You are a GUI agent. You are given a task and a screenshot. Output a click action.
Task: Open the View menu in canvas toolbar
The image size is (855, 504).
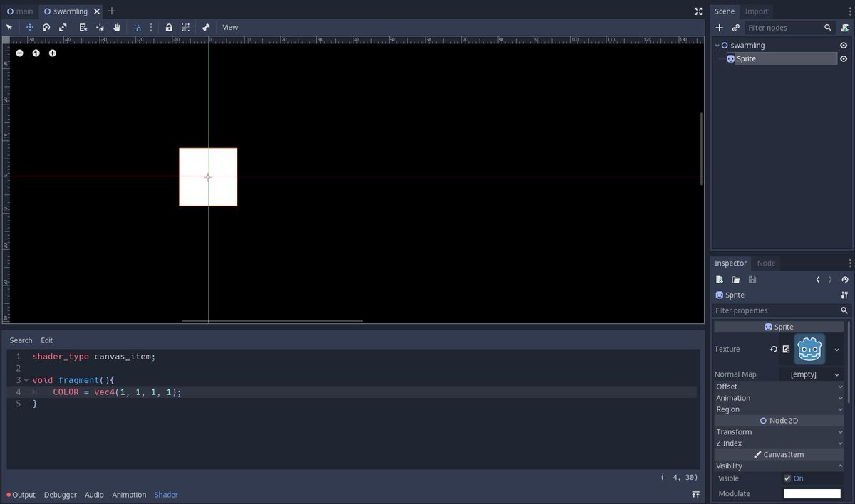[x=230, y=27]
